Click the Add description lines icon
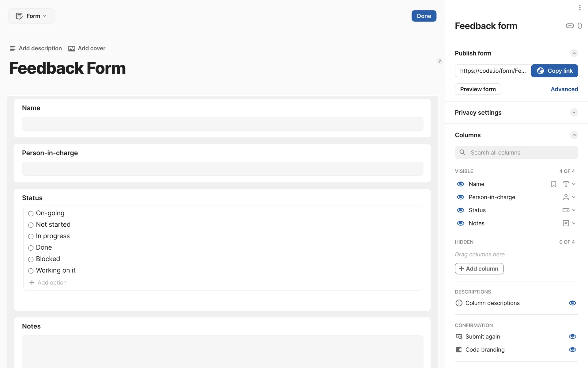Screen dimensions: 588x368 click(13, 48)
